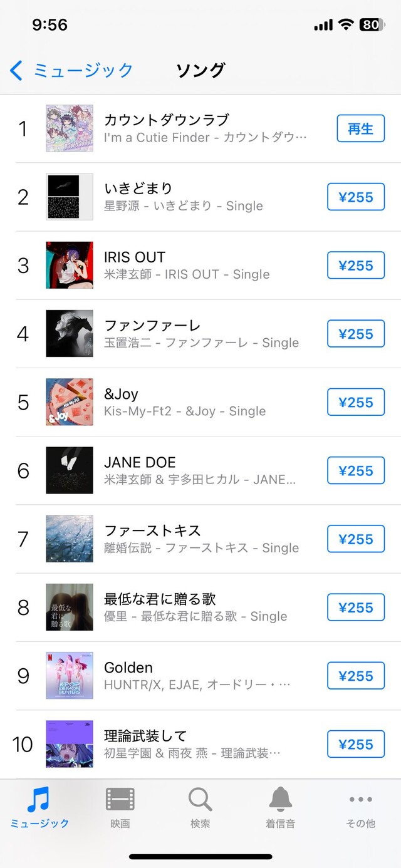Image resolution: width=401 pixels, height=868 pixels.
Task: Buy IRIS OUT for ¥255
Action: pyautogui.click(x=356, y=266)
